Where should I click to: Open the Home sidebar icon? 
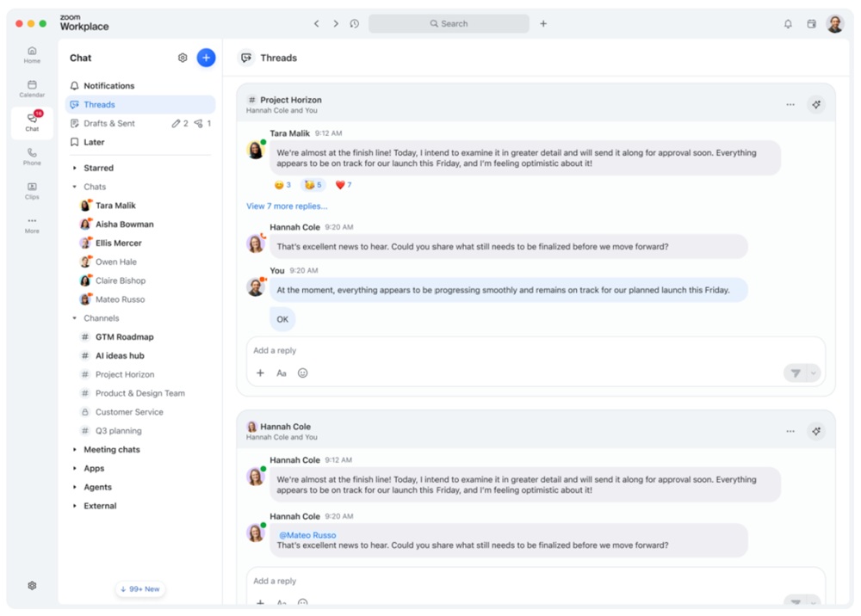32,54
